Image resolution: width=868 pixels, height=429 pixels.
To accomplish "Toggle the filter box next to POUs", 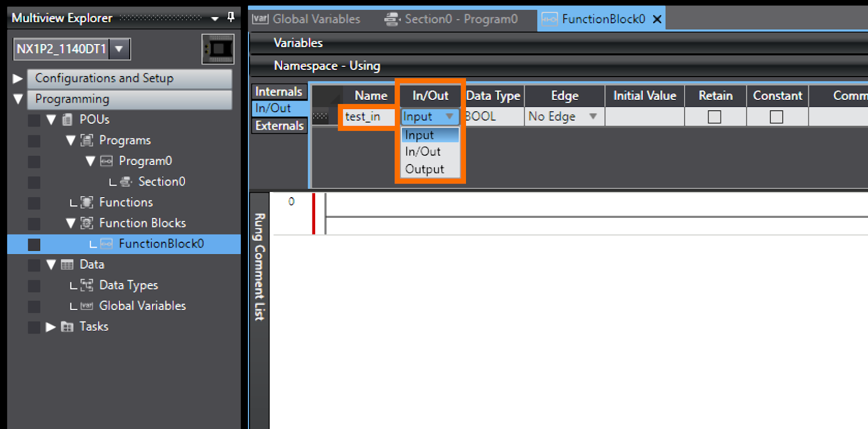I will [x=34, y=120].
